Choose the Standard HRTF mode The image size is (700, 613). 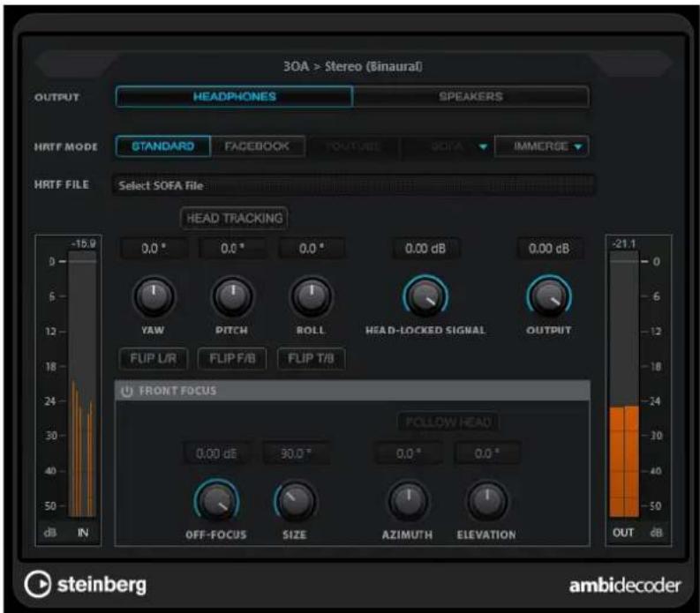[x=163, y=146]
